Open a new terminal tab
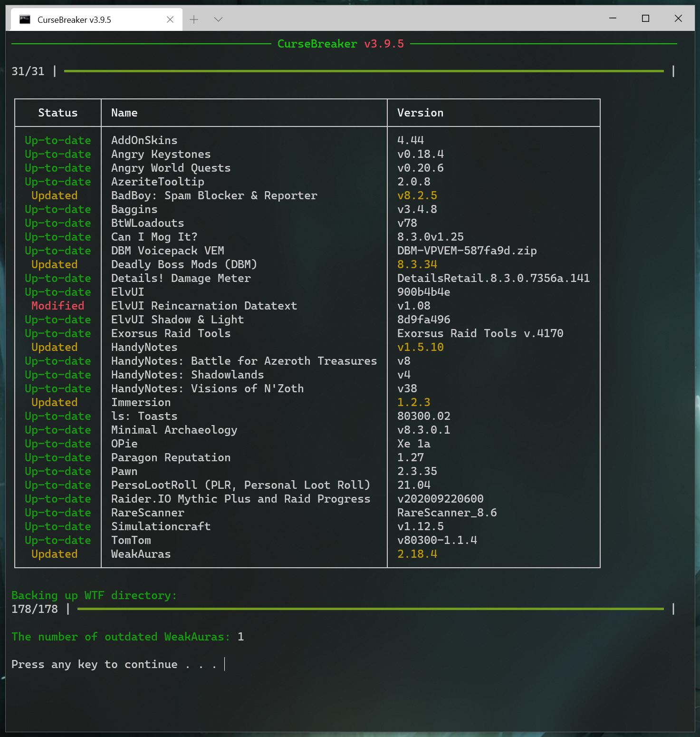 click(x=194, y=19)
